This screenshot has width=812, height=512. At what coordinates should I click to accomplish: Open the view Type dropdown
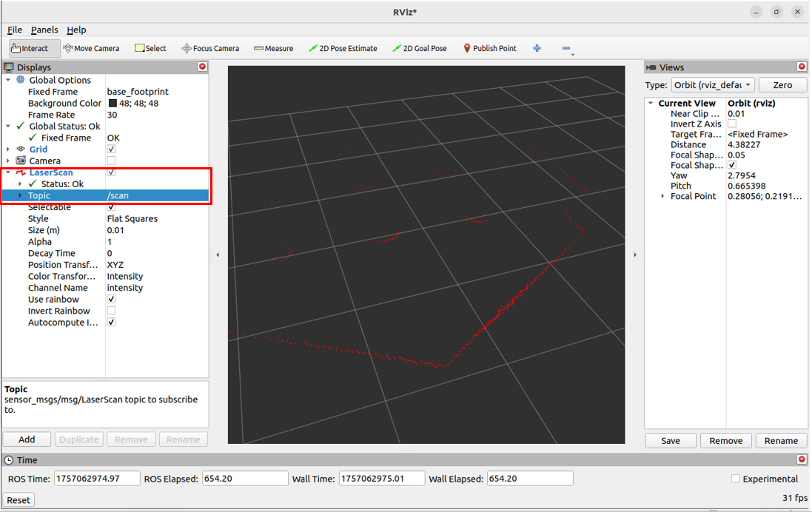(712, 84)
